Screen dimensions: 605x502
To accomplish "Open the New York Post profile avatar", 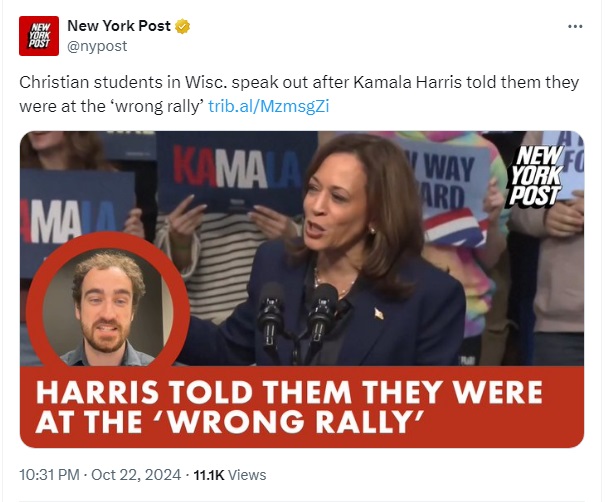I will coord(39,36).
